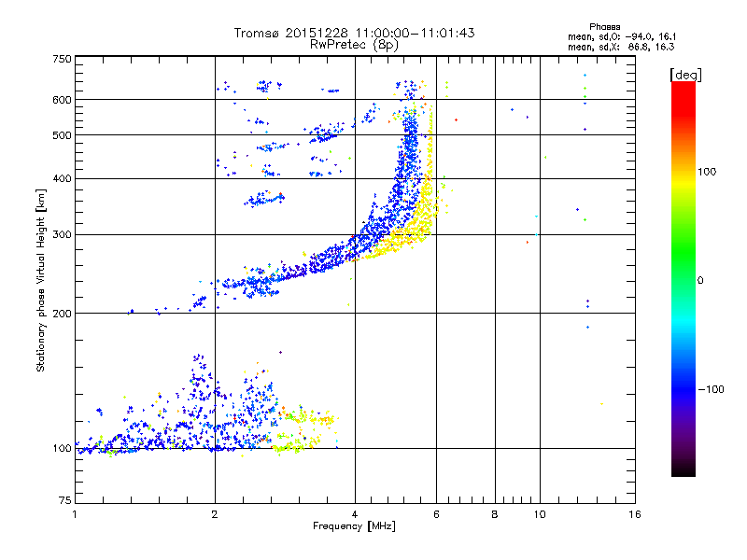Click the 'Stationary phase Virtual Height [km]' axis title

tap(41, 280)
